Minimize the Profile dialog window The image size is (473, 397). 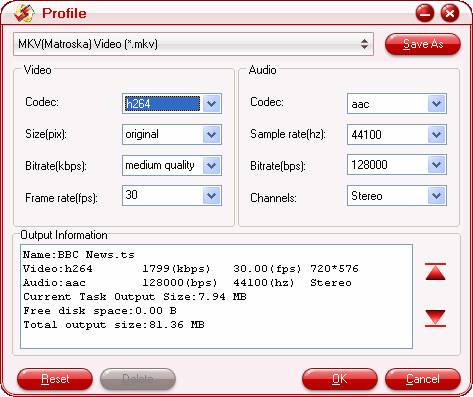coord(425,14)
